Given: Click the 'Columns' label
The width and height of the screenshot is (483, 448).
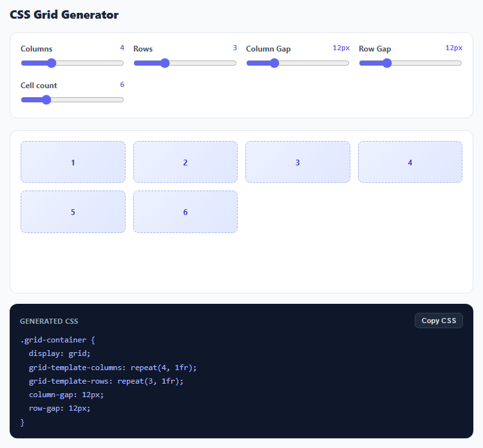Looking at the screenshot, I should tap(36, 49).
